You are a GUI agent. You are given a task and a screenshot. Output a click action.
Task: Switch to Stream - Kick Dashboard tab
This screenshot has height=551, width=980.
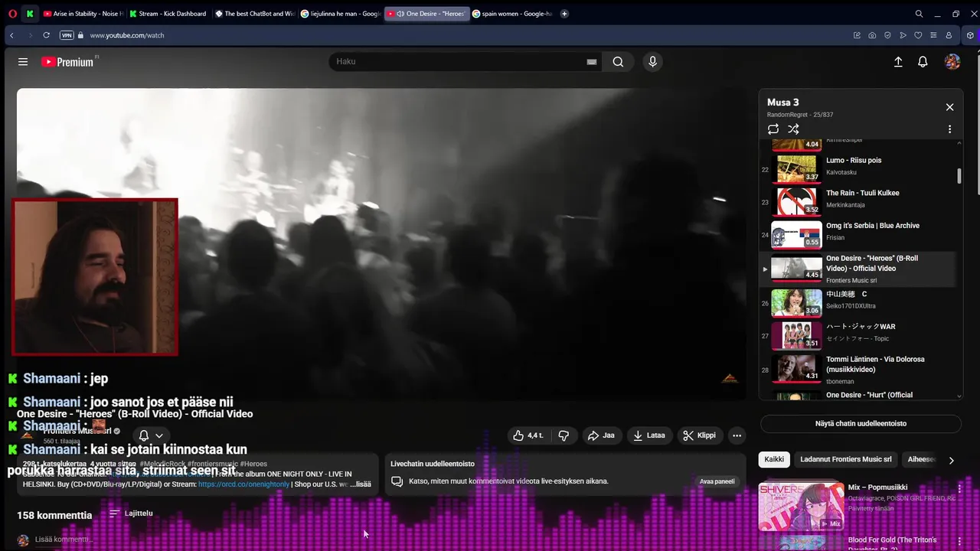click(x=168, y=14)
